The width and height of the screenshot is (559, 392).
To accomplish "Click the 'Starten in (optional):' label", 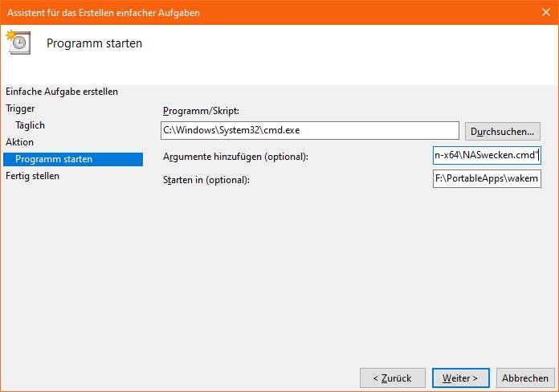I will click(206, 180).
